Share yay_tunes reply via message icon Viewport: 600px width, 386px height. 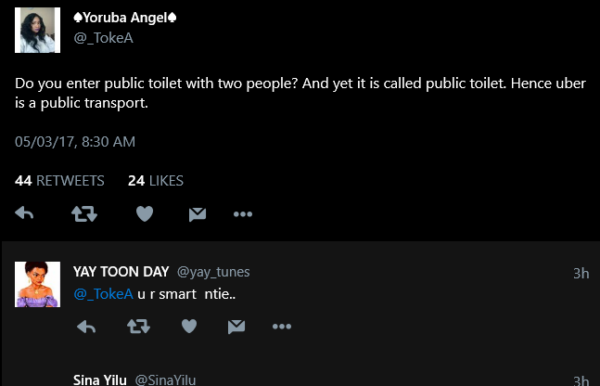click(236, 327)
